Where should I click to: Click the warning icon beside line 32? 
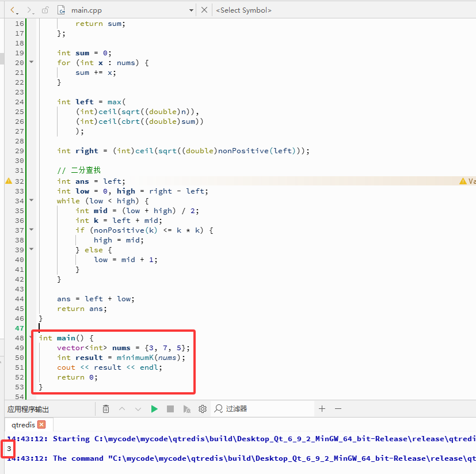(x=9, y=181)
